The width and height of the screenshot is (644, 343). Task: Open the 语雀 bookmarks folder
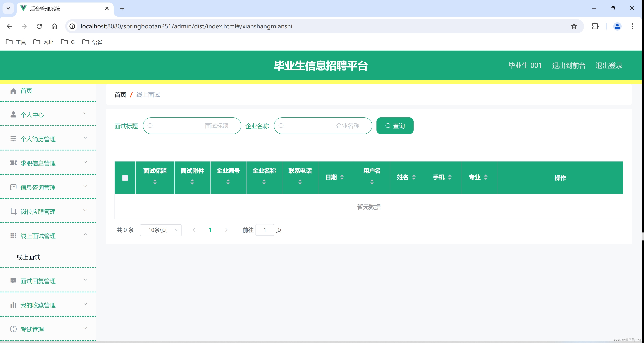pyautogui.click(x=92, y=42)
